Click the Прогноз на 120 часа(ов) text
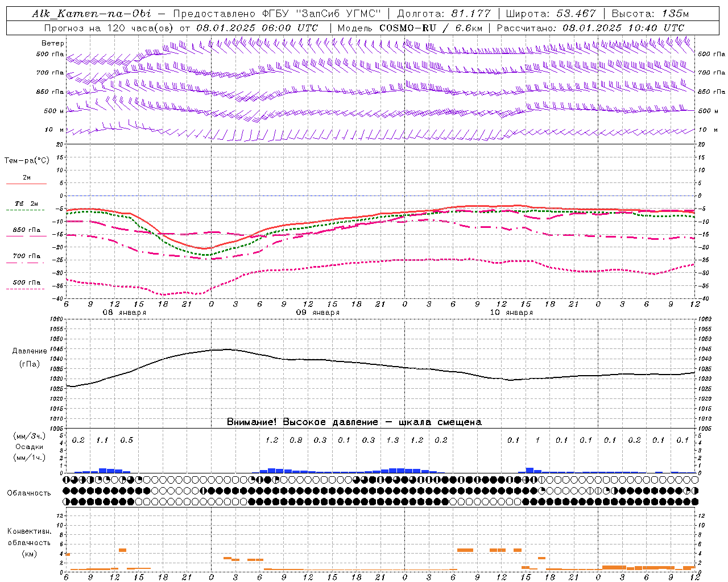Image resolution: width=728 pixels, height=582 pixels. (110, 28)
